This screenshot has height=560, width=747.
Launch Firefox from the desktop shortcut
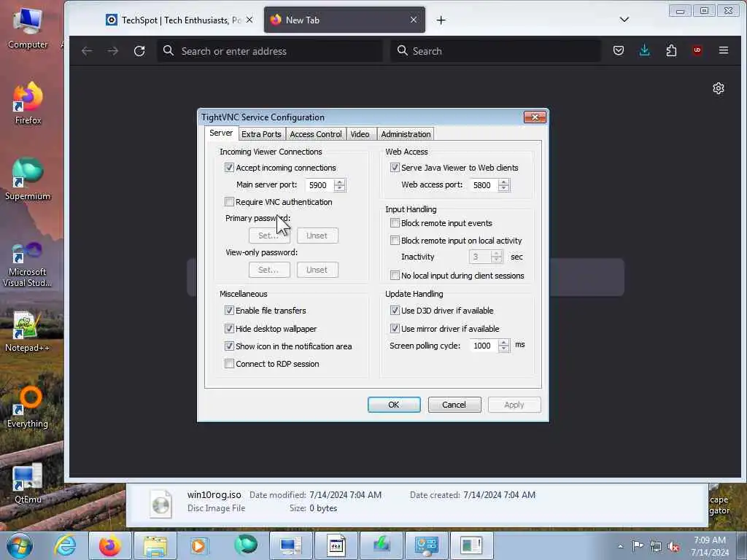pos(28,104)
